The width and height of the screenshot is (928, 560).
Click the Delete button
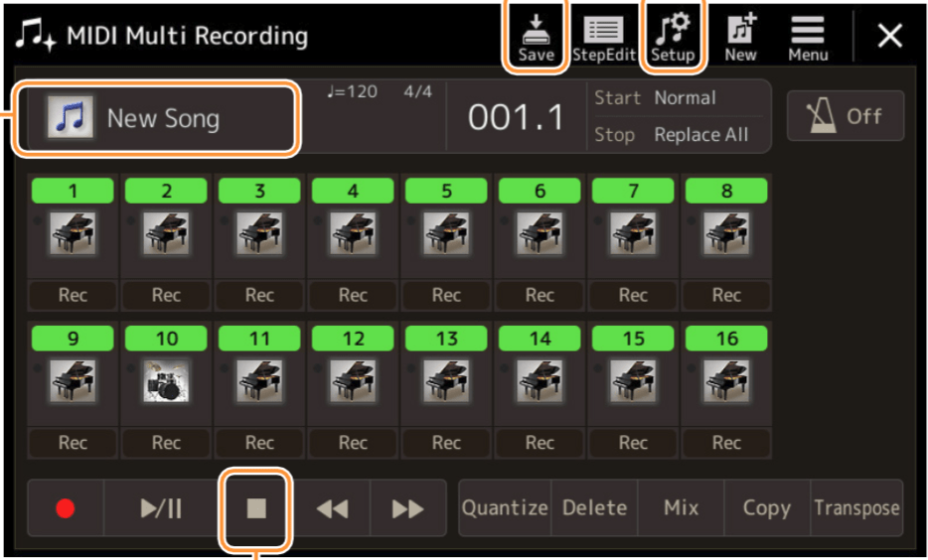[x=594, y=507]
